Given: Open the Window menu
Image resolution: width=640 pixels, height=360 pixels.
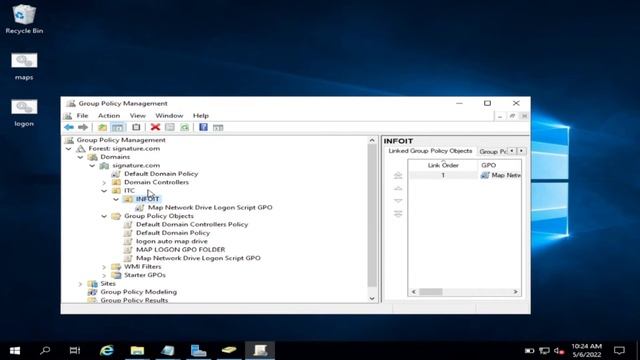Looking at the screenshot, I should point(169,116).
